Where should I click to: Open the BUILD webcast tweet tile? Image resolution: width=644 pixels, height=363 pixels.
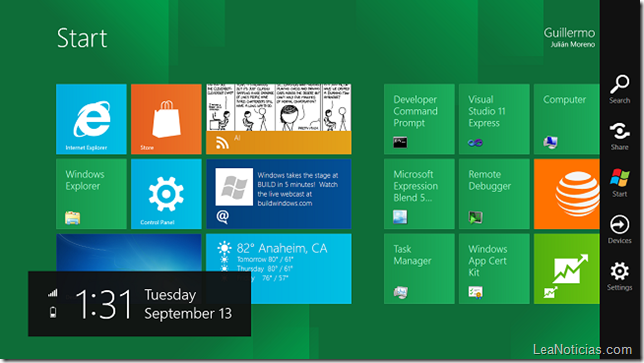tap(279, 194)
